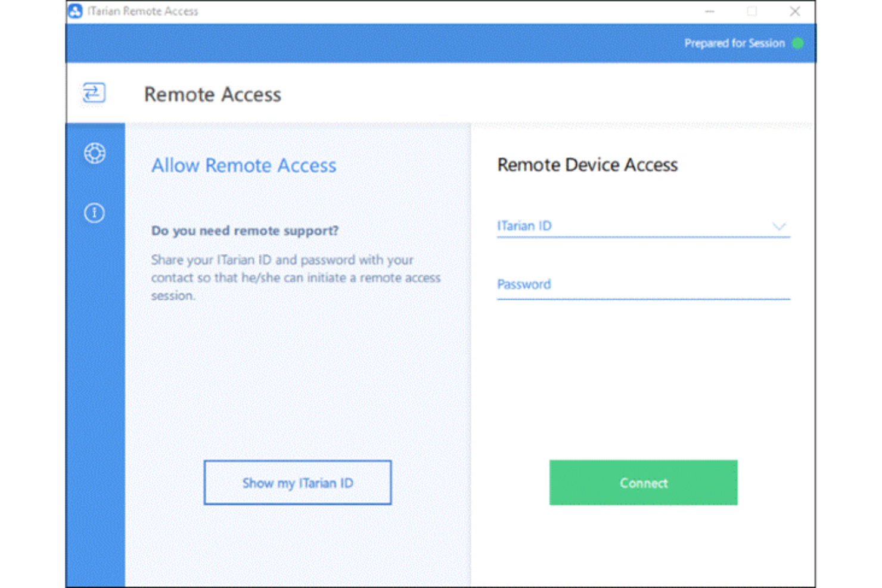Click the Remote Device Access heading

click(x=587, y=165)
